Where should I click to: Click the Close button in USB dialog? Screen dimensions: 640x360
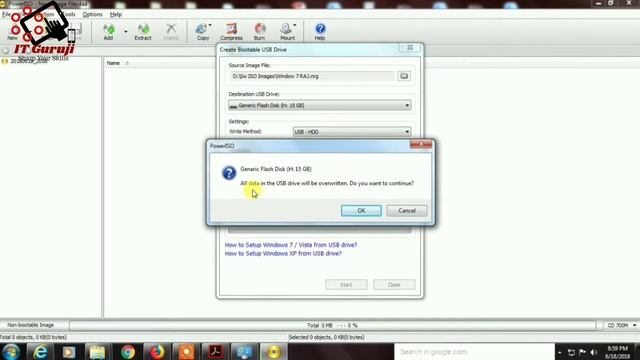[x=394, y=284]
